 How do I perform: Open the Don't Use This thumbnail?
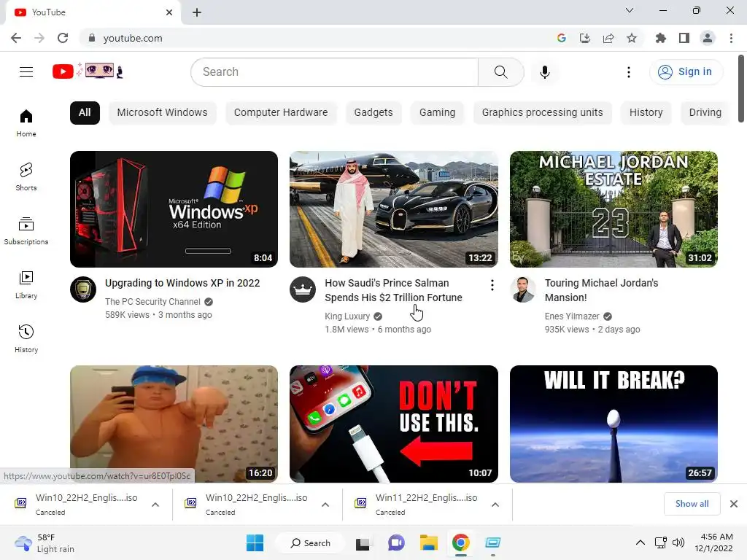tap(393, 424)
